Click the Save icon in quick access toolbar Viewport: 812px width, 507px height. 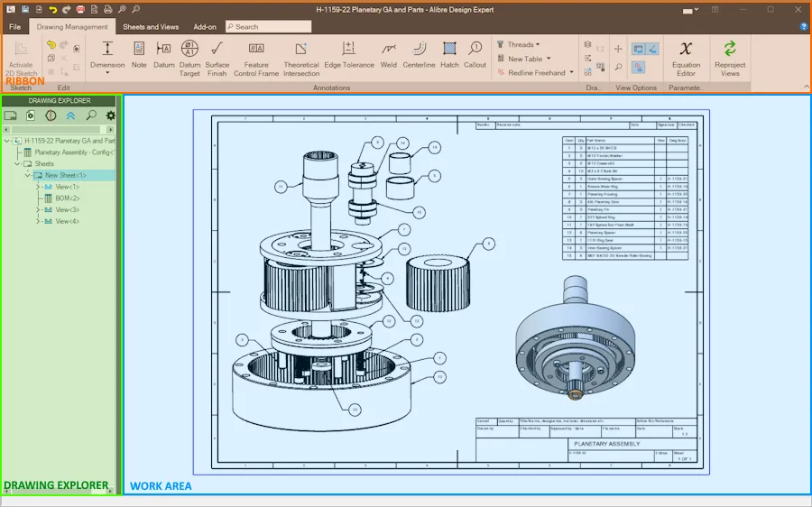tap(25, 9)
